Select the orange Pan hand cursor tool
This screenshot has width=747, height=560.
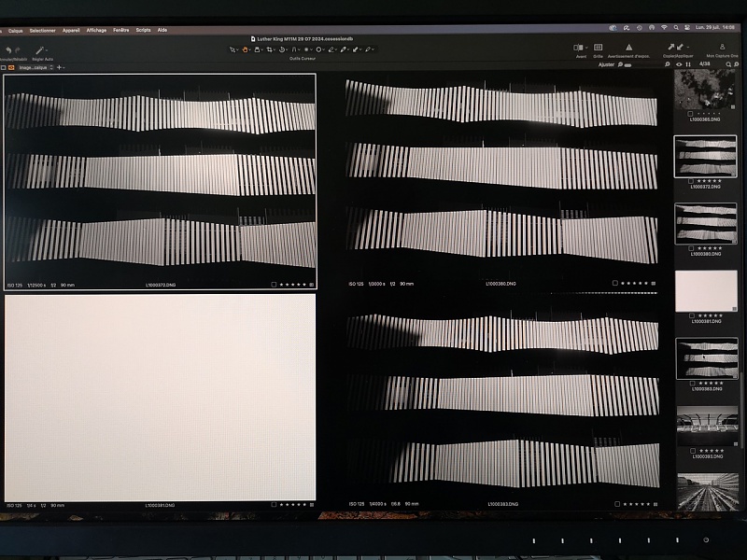246,49
